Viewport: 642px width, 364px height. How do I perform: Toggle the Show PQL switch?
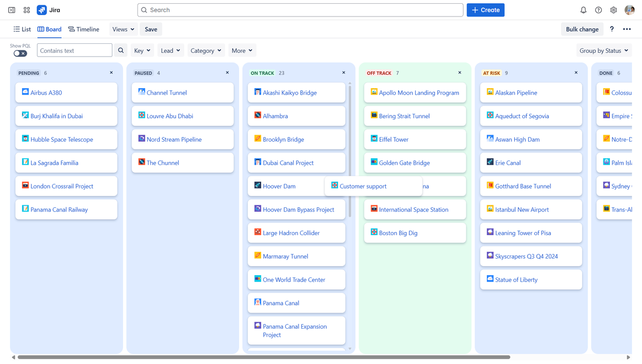[20, 53]
